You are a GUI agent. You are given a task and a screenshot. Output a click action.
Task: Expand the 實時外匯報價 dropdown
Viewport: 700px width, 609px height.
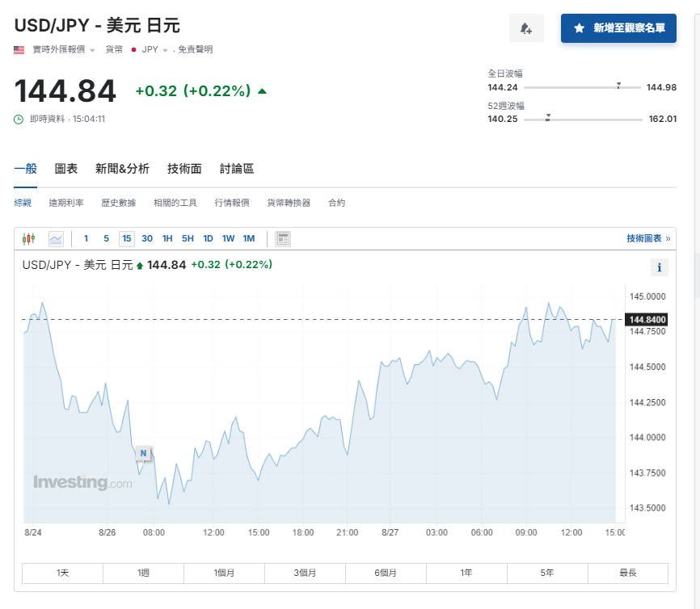pyautogui.click(x=92, y=50)
